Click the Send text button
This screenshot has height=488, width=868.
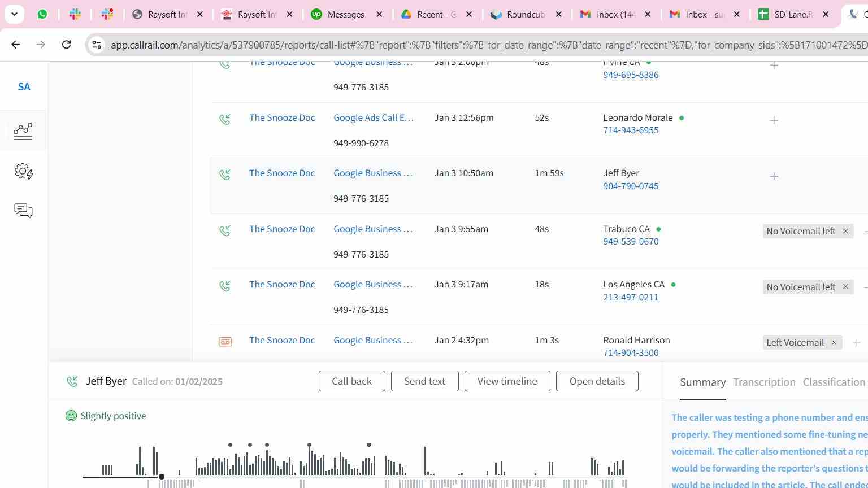point(424,381)
